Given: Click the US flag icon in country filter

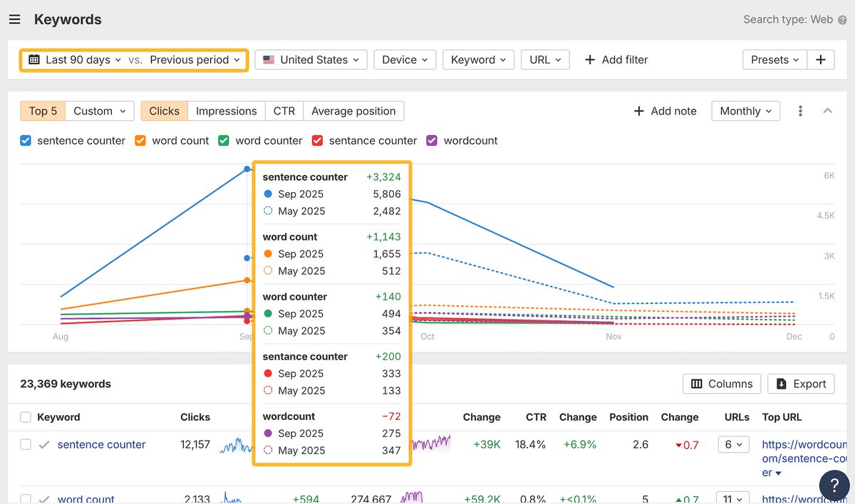Looking at the screenshot, I should pos(268,60).
